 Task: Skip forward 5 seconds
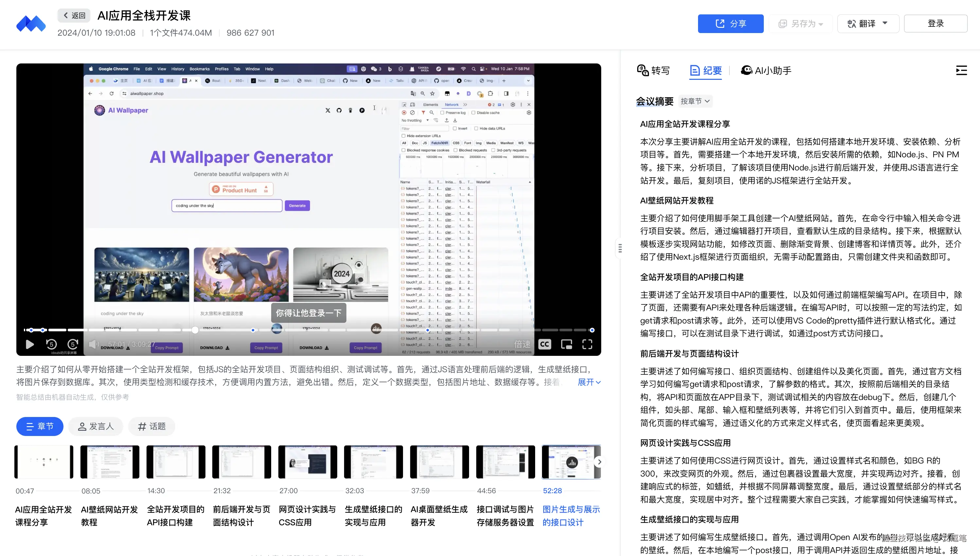(x=73, y=344)
